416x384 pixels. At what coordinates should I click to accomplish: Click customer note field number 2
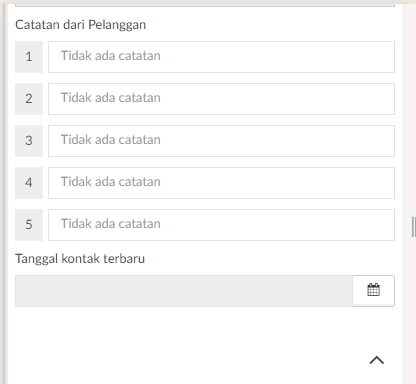tap(221, 99)
